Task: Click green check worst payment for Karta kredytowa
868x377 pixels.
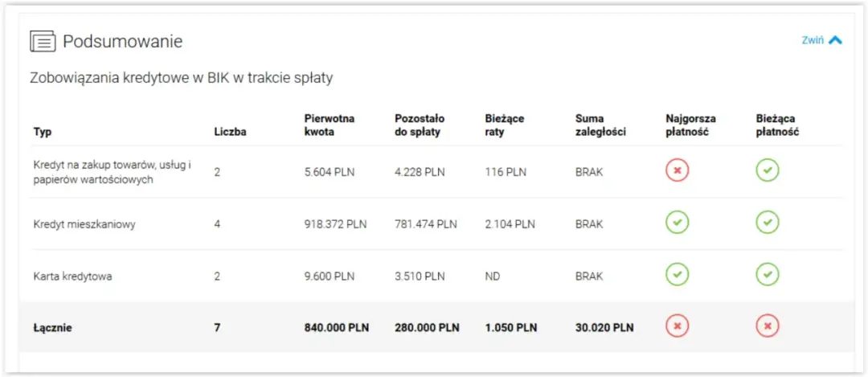Action: coord(678,275)
